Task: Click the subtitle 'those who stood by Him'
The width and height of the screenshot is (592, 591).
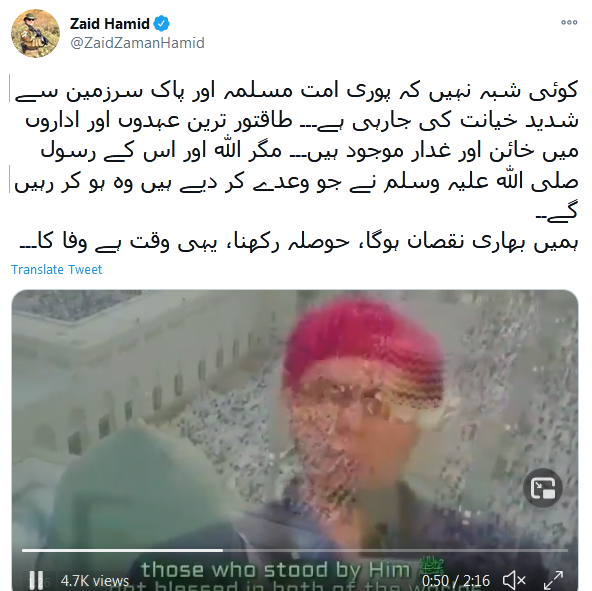Action: pos(276,569)
